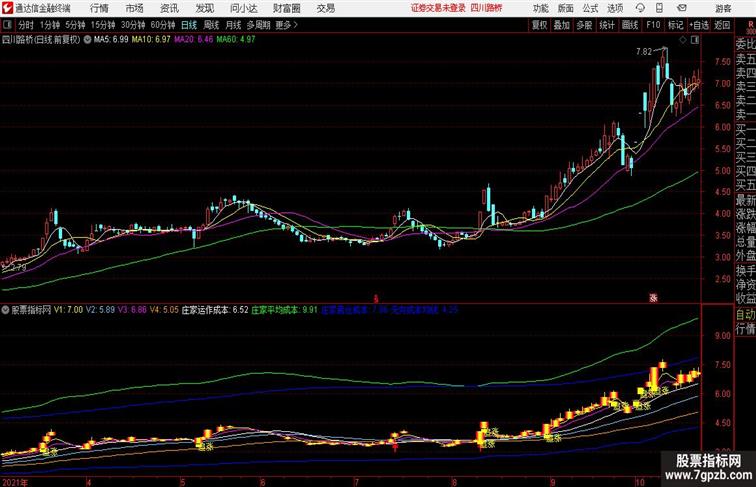
Task: Switch to 分时 chart period
Action: [x=26, y=25]
